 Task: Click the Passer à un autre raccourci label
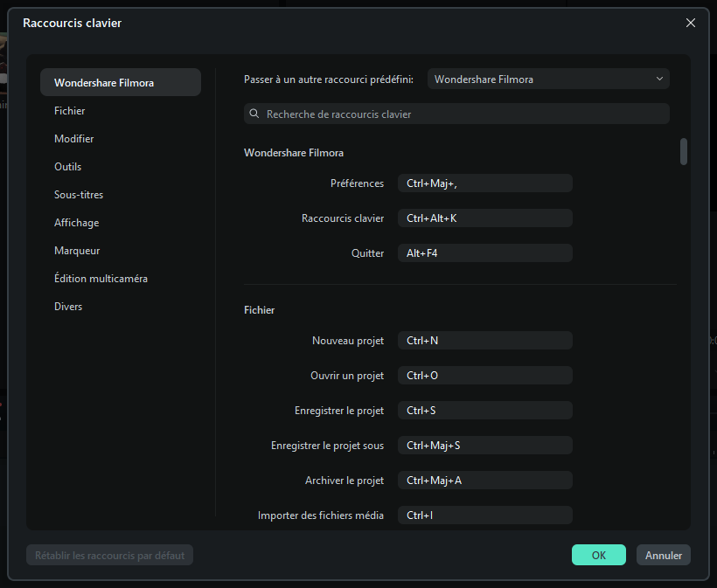click(328, 79)
